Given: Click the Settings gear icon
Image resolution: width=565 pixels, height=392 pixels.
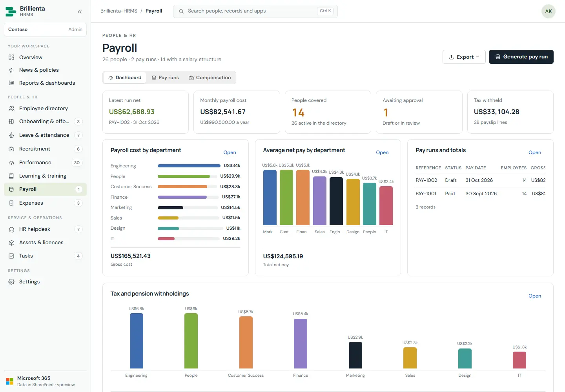Looking at the screenshot, I should (x=11, y=282).
